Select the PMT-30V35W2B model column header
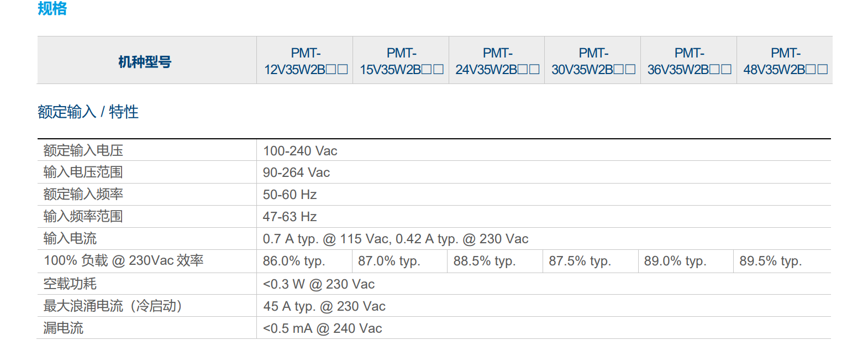868x340 pixels. (x=593, y=61)
